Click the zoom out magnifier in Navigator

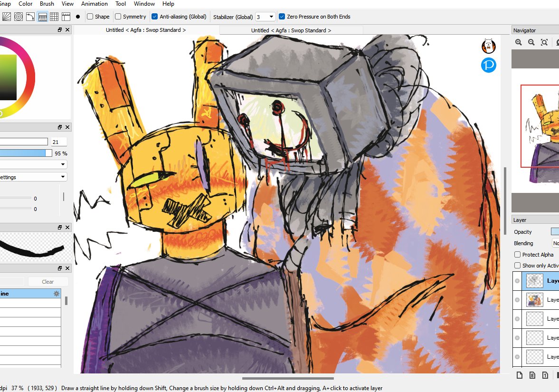click(x=531, y=42)
